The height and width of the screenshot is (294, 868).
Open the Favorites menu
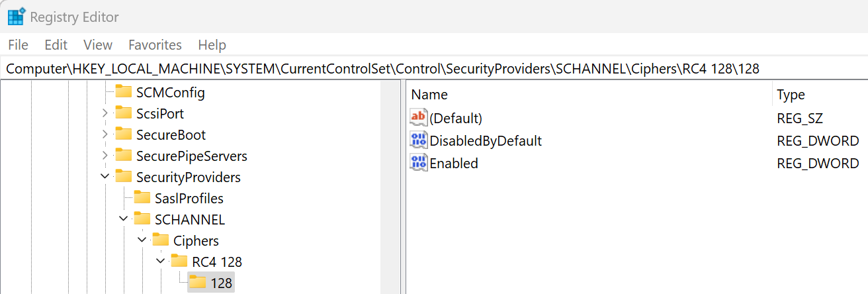[x=155, y=45]
